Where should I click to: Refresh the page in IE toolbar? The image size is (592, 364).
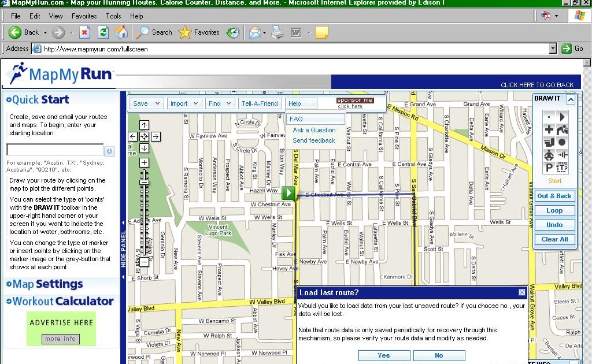pos(103,32)
